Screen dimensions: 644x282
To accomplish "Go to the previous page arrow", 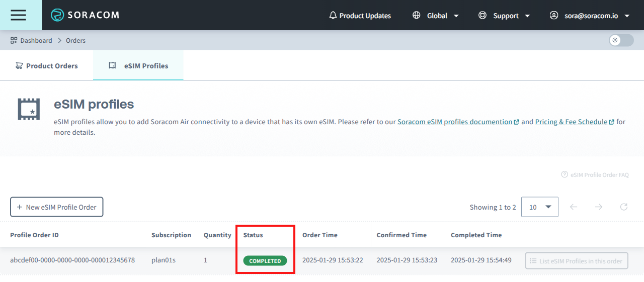I will [x=574, y=207].
